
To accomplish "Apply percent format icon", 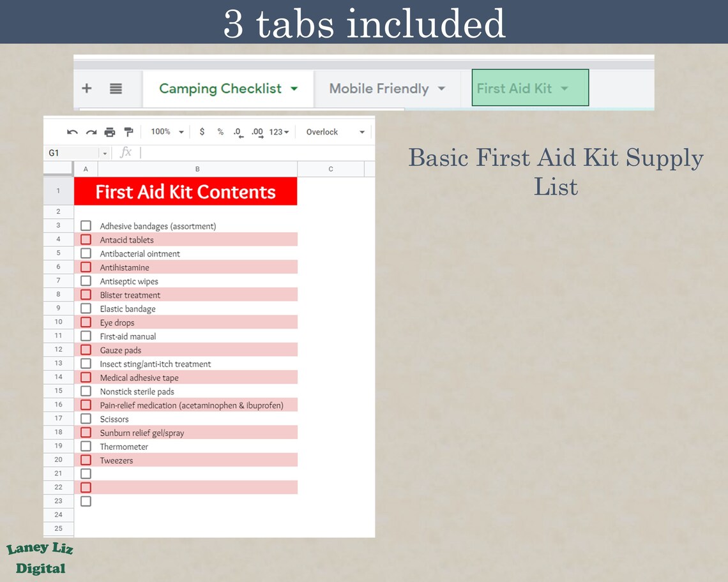I will point(220,131).
